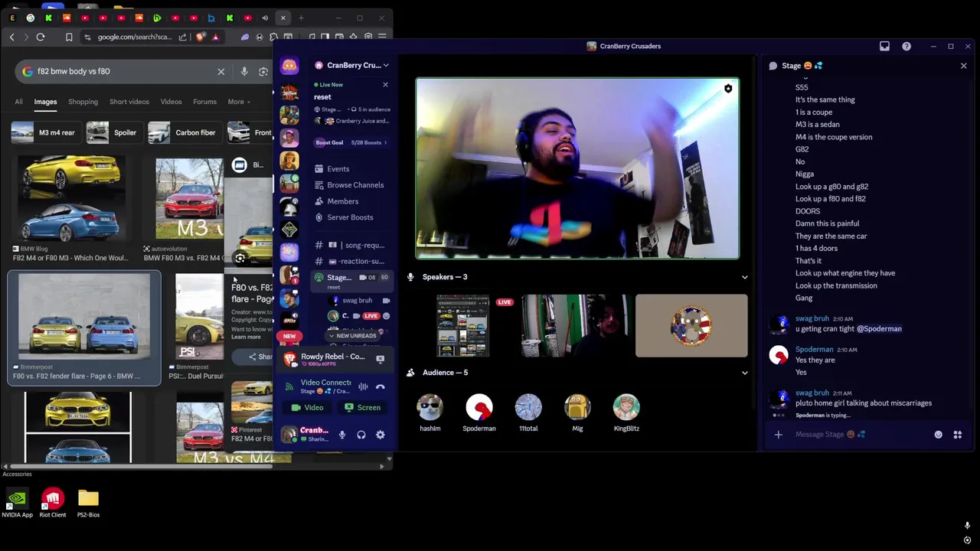Collapse the Audience section chevron

tap(744, 373)
